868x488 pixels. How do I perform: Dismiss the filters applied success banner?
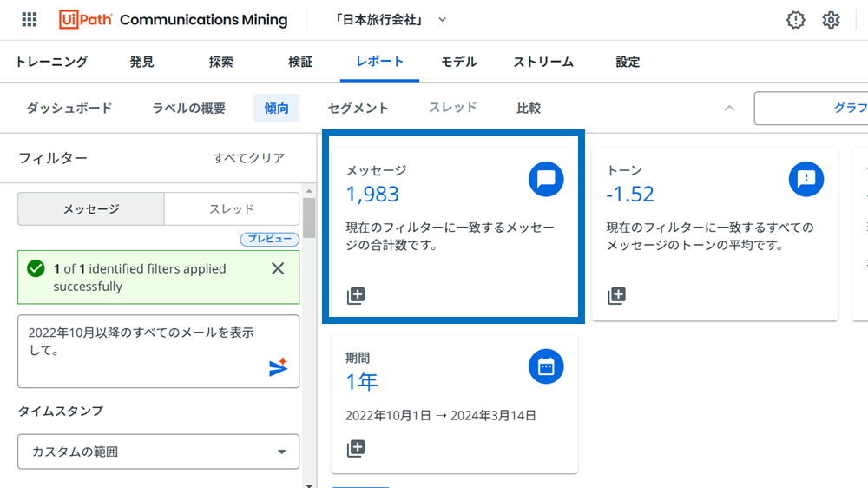tap(278, 268)
